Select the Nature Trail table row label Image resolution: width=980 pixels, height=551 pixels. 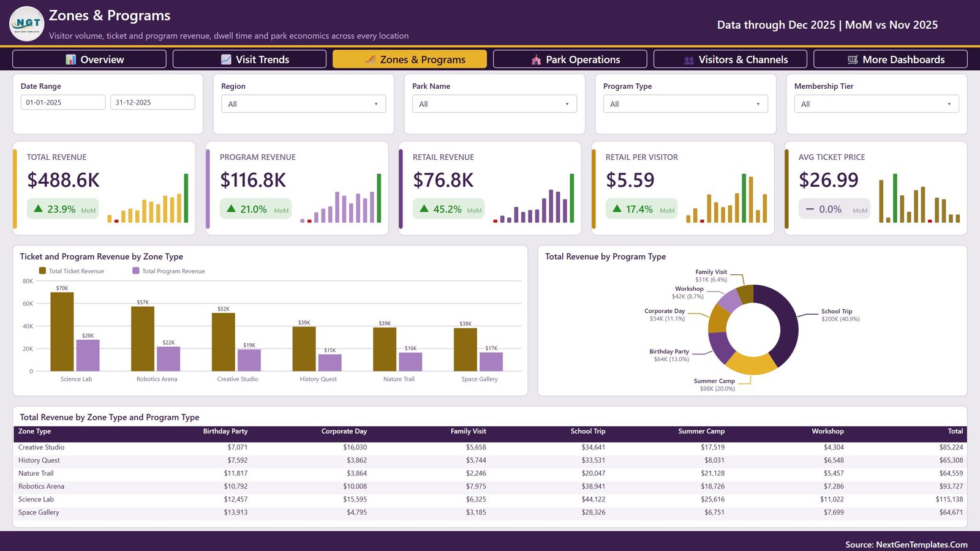36,473
